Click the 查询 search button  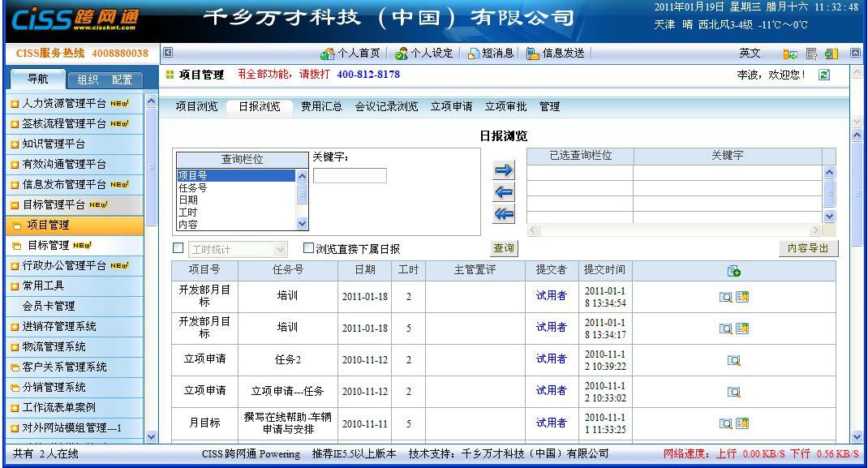tap(503, 248)
